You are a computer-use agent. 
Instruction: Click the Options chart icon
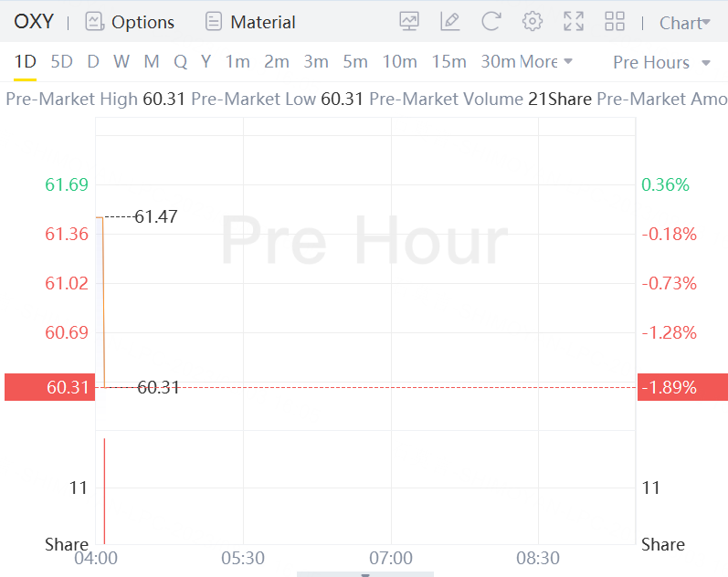tap(94, 22)
